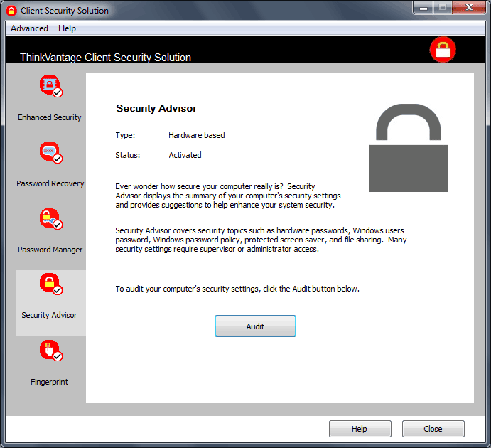491x448 pixels.
Task: Click the Security Advisor heading
Action: click(x=156, y=108)
